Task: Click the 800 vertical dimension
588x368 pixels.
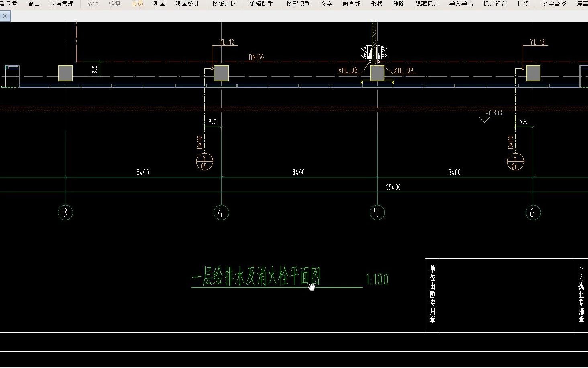Action: coord(95,69)
